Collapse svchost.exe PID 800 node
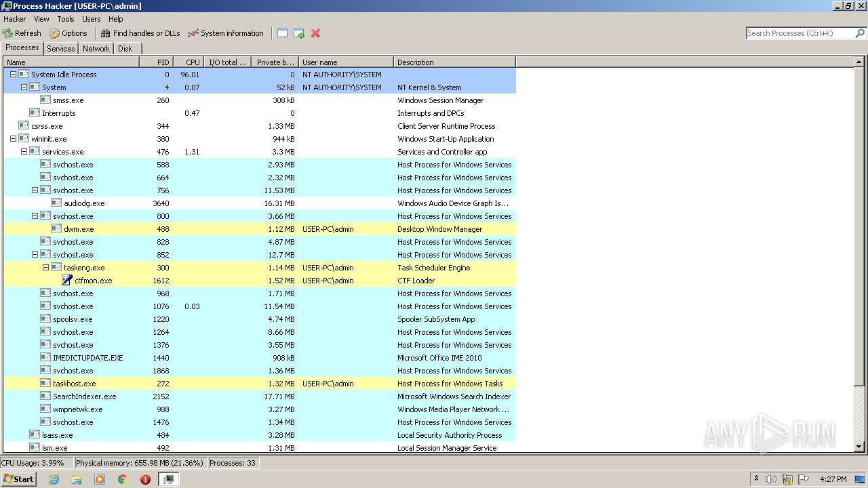 35,216
